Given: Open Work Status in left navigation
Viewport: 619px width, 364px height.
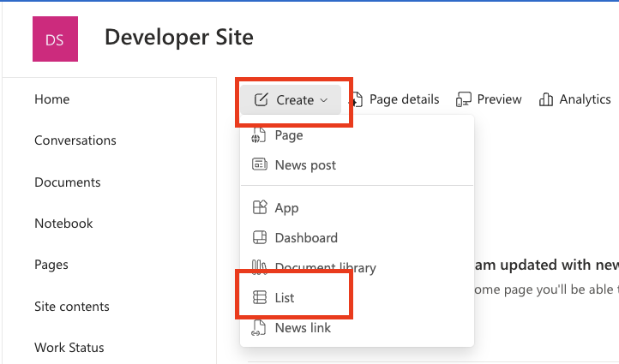Looking at the screenshot, I should pos(69,348).
